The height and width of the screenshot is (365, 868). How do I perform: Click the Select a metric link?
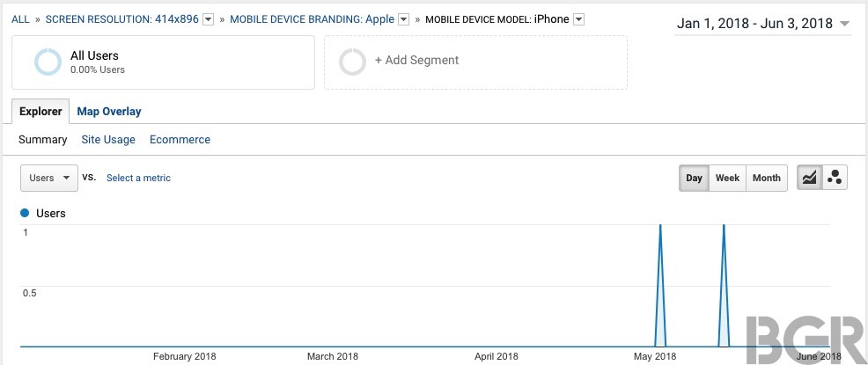[x=138, y=178]
